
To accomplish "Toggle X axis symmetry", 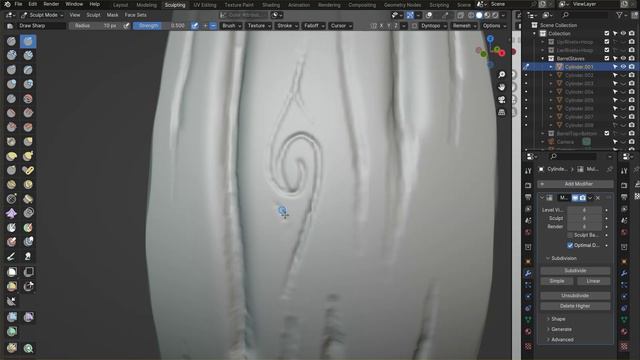I will coord(381,25).
